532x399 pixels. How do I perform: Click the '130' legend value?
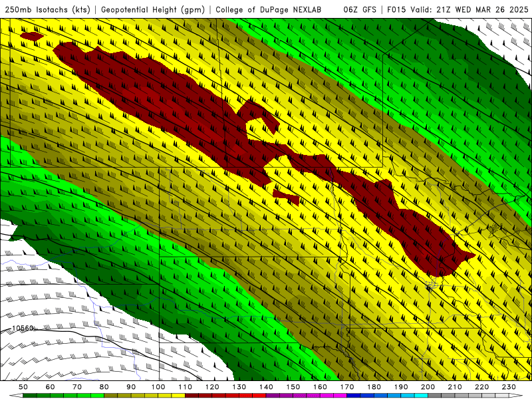pos(239,387)
